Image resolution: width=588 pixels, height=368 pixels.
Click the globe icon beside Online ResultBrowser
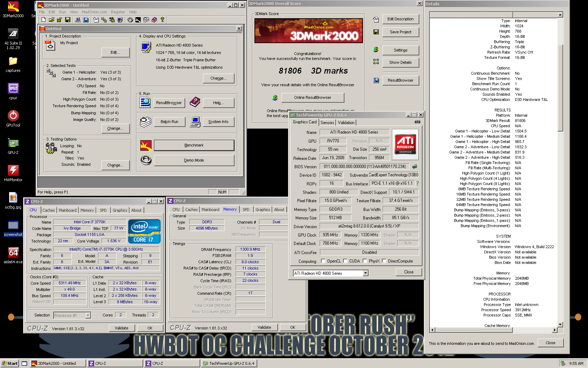coord(275,98)
